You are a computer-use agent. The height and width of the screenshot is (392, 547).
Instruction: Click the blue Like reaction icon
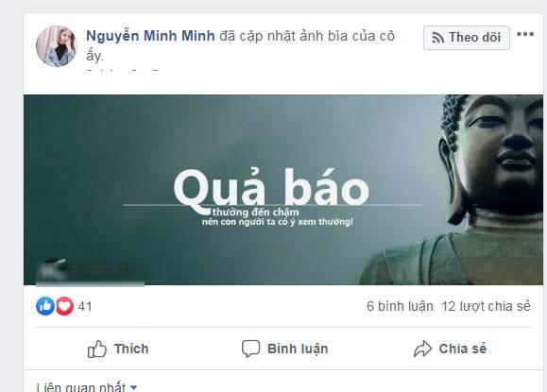[x=45, y=306]
